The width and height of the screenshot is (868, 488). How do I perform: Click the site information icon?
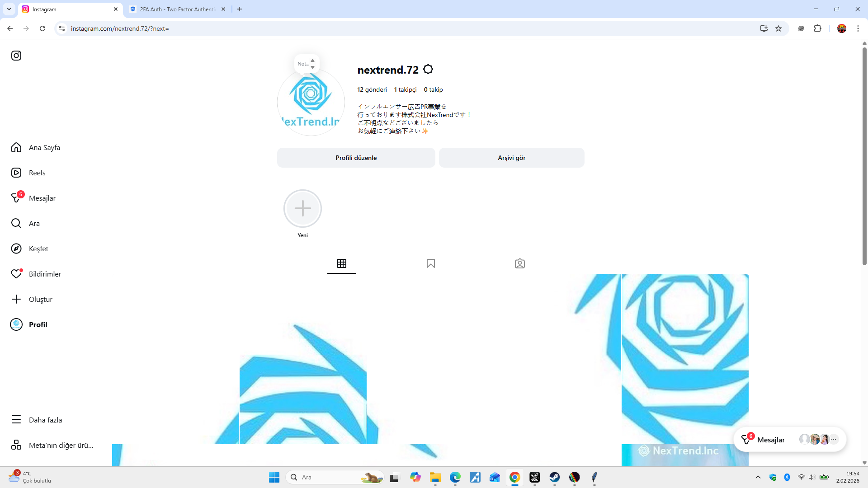click(62, 28)
